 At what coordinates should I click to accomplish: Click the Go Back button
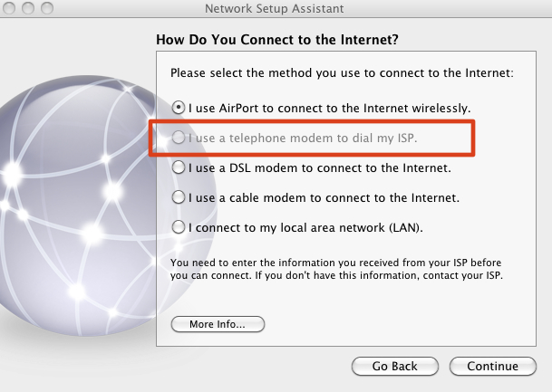[x=395, y=366]
